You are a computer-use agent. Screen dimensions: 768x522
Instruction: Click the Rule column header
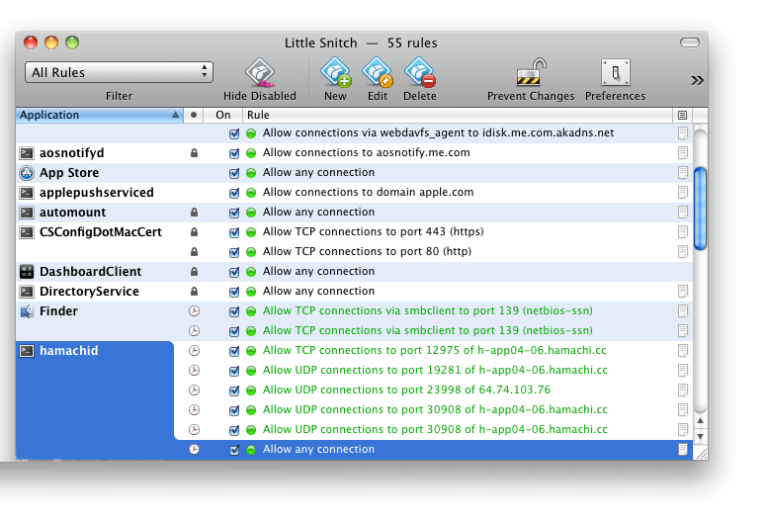(457, 115)
